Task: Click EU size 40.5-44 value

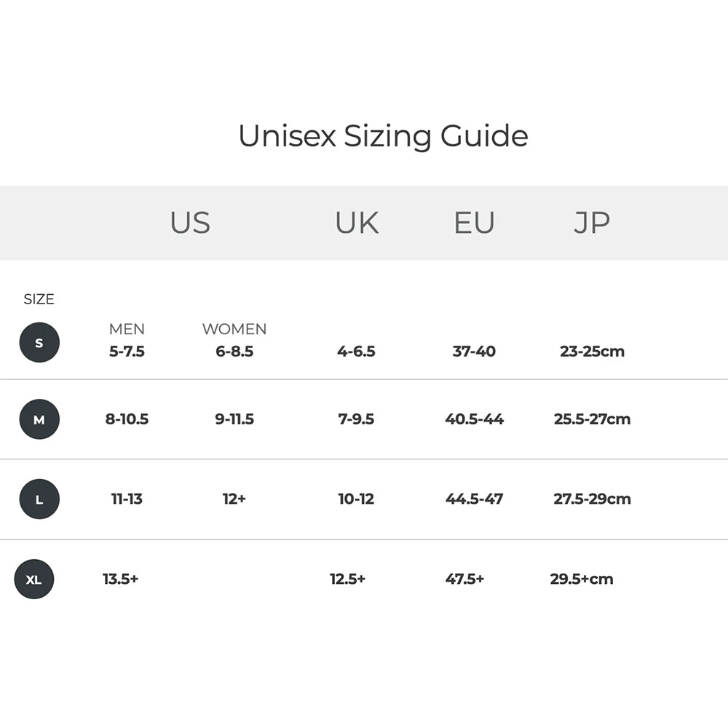Action: point(474,419)
